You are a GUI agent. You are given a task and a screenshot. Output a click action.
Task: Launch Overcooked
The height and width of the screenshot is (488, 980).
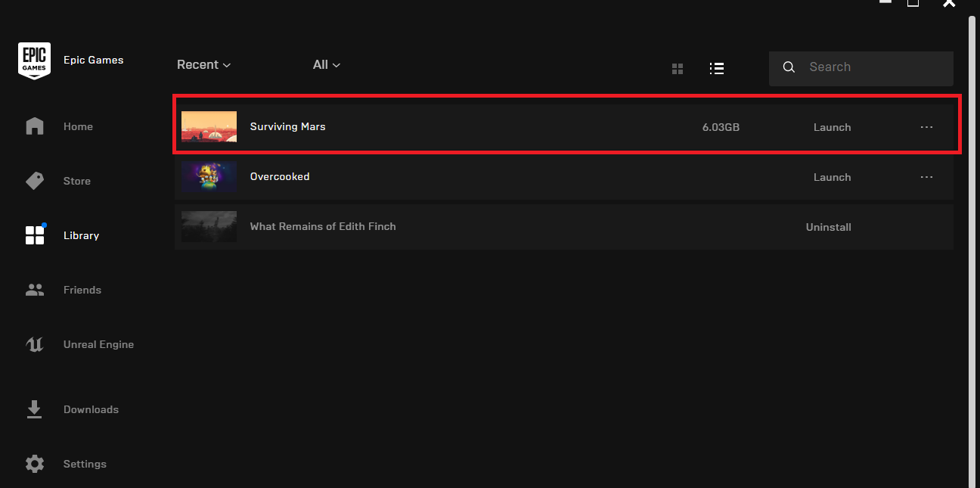pos(832,177)
